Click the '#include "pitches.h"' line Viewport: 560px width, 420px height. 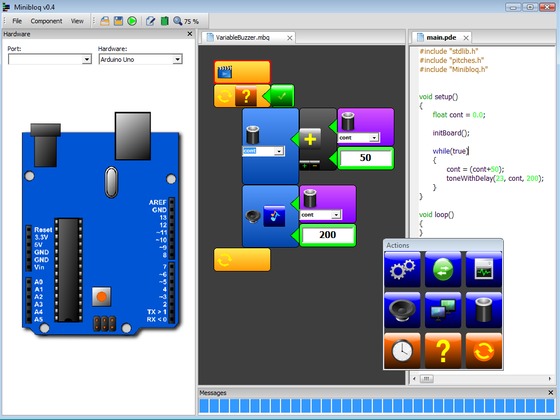452,60
